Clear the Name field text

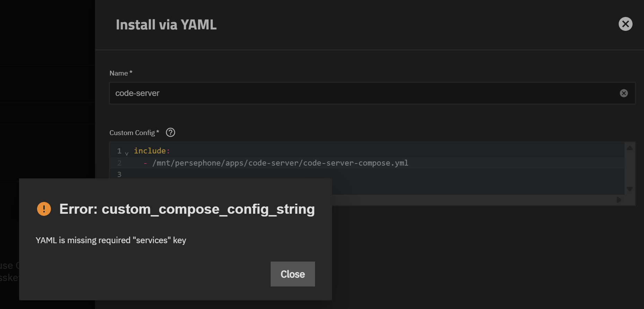[x=624, y=93]
